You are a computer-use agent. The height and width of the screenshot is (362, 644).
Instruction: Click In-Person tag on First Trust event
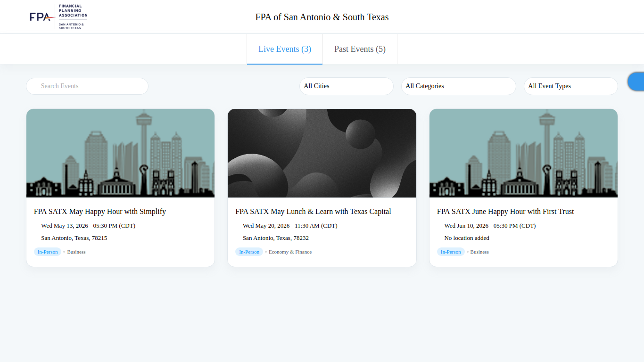451,252
